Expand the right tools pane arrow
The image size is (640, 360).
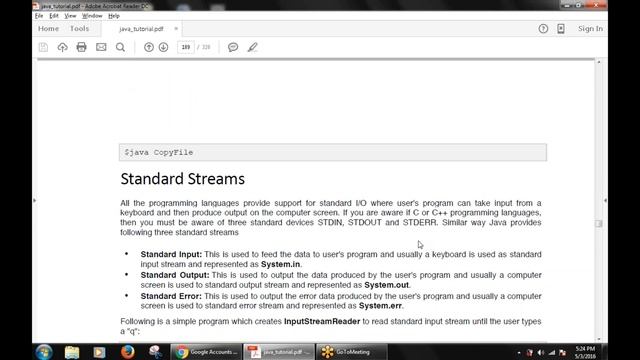pyautogui.click(x=605, y=200)
